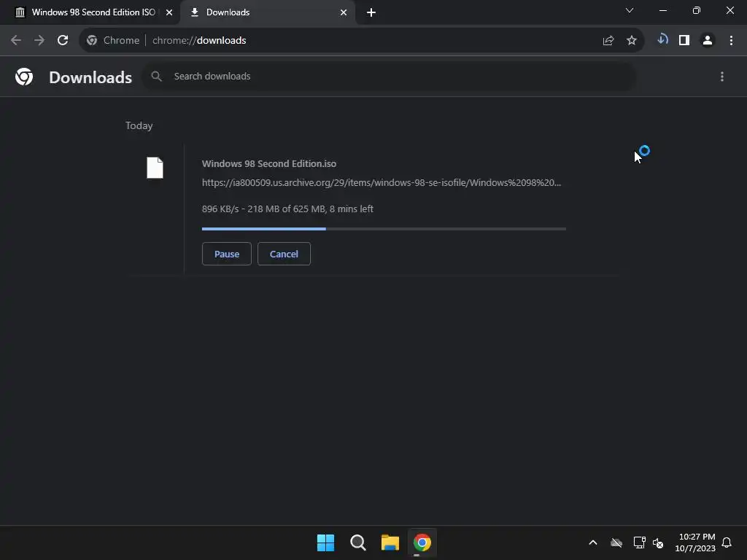
Task: Click the Today date heading
Action: coord(139,125)
